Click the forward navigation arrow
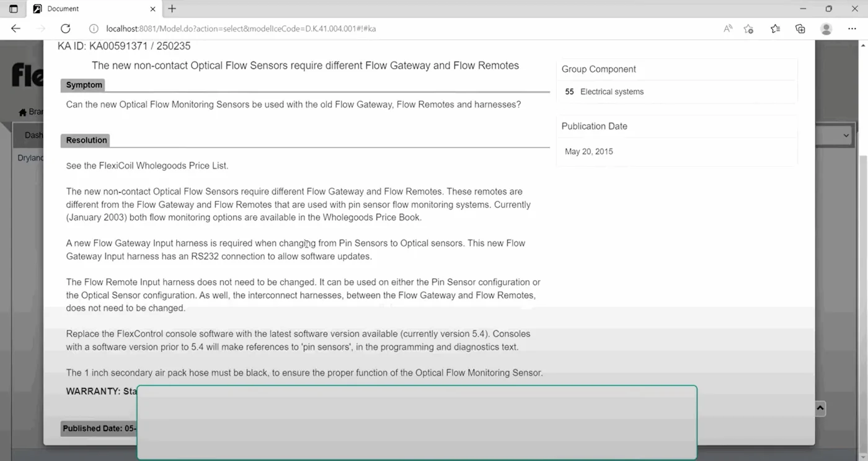 point(41,29)
